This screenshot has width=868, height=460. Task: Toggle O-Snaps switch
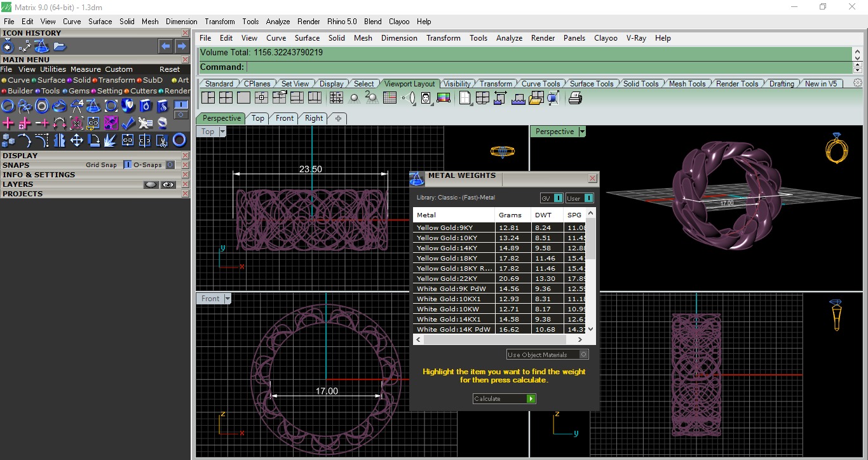(x=170, y=165)
